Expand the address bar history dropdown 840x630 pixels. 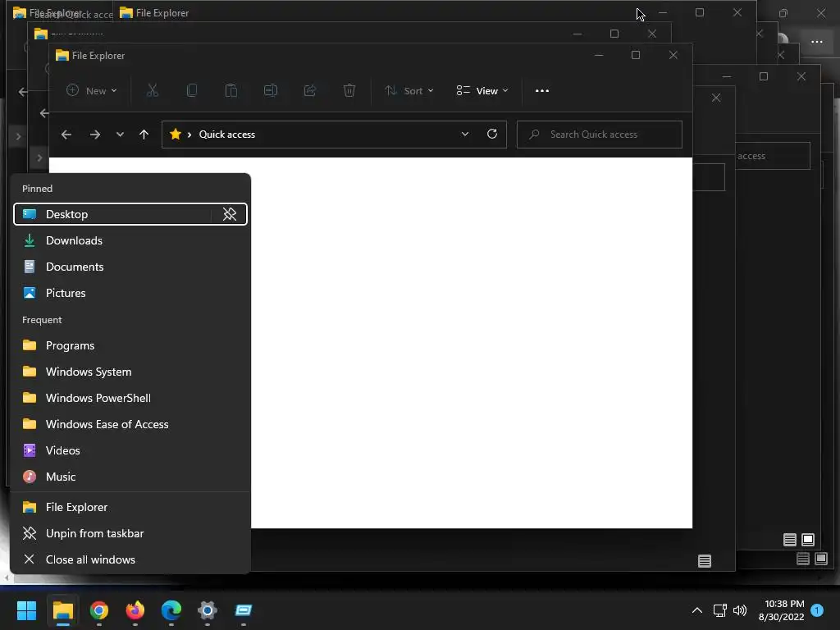[465, 134]
